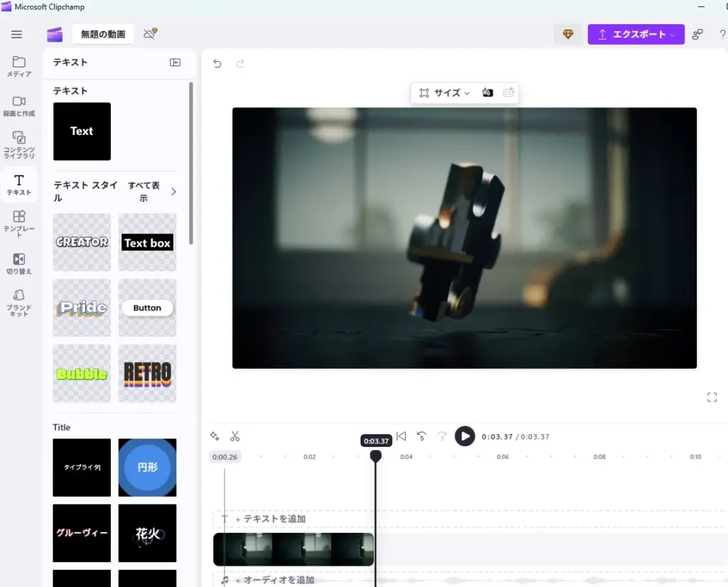This screenshot has height=587, width=728.
Task: Click the cloud sync off icon
Action: (x=151, y=33)
